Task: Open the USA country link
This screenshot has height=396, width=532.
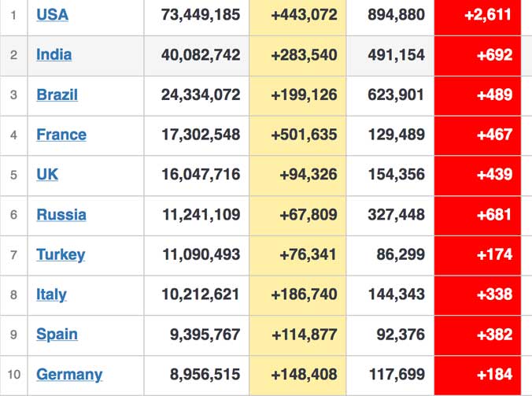Action: tap(52, 15)
